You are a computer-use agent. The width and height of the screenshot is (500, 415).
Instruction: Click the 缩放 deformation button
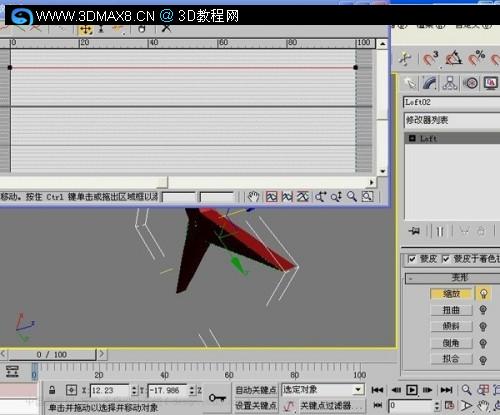451,294
